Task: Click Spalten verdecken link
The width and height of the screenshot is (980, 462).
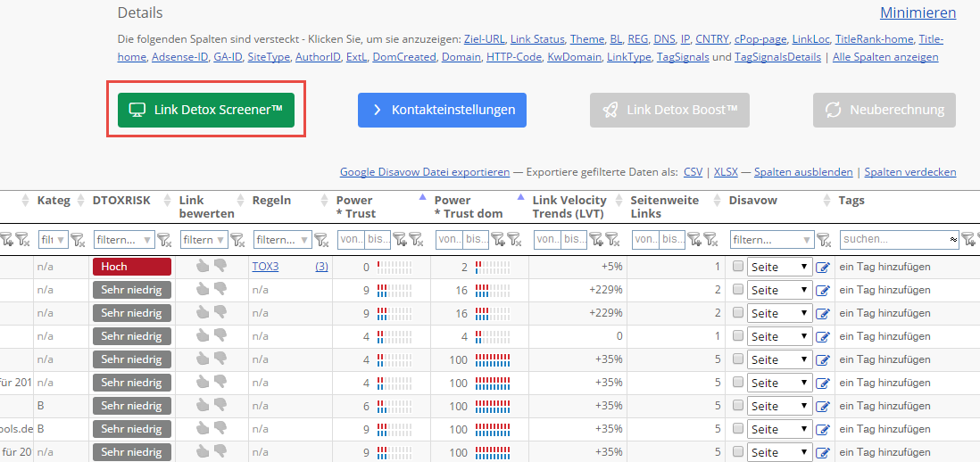Action: 910,171
